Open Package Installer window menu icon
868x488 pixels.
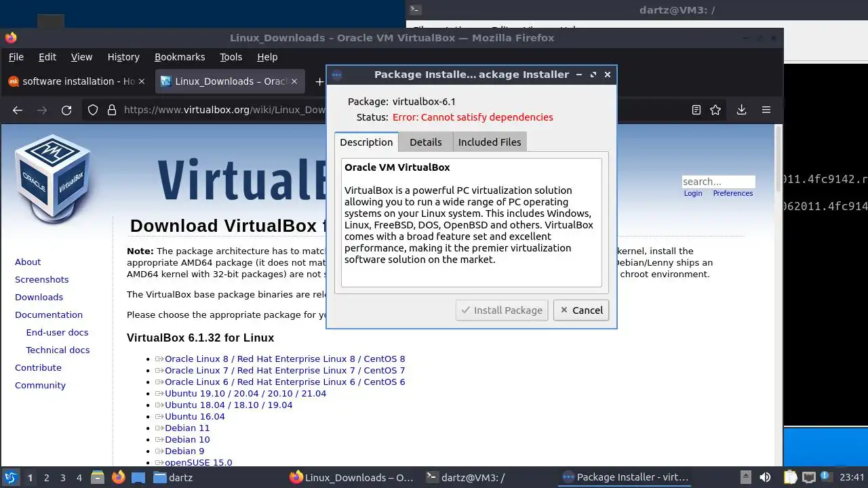[x=337, y=75]
